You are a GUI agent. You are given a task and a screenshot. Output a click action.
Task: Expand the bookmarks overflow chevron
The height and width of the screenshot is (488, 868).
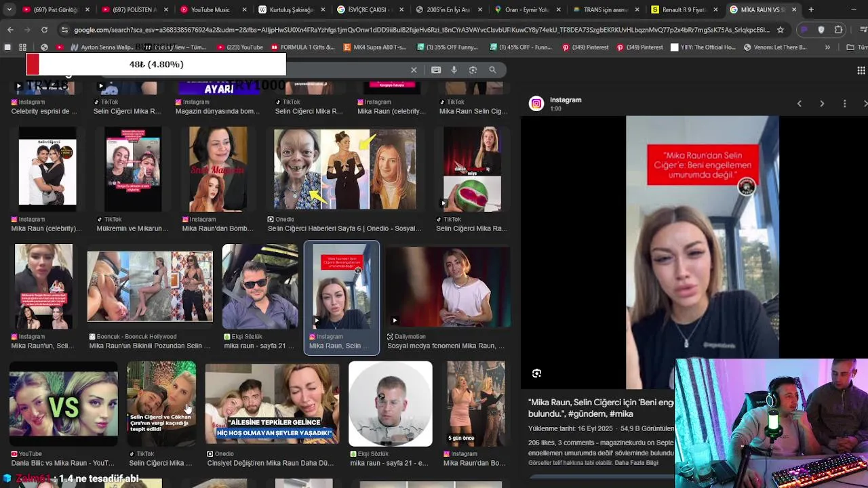pyautogui.click(x=827, y=47)
